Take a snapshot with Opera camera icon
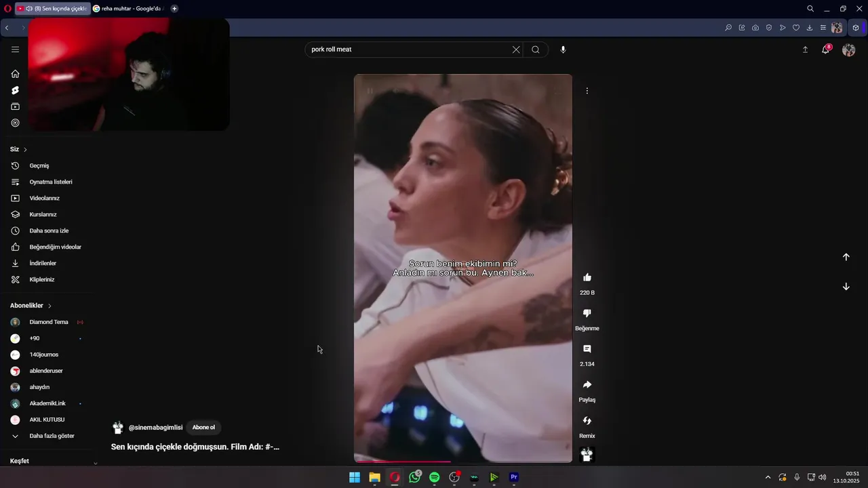 click(x=755, y=28)
